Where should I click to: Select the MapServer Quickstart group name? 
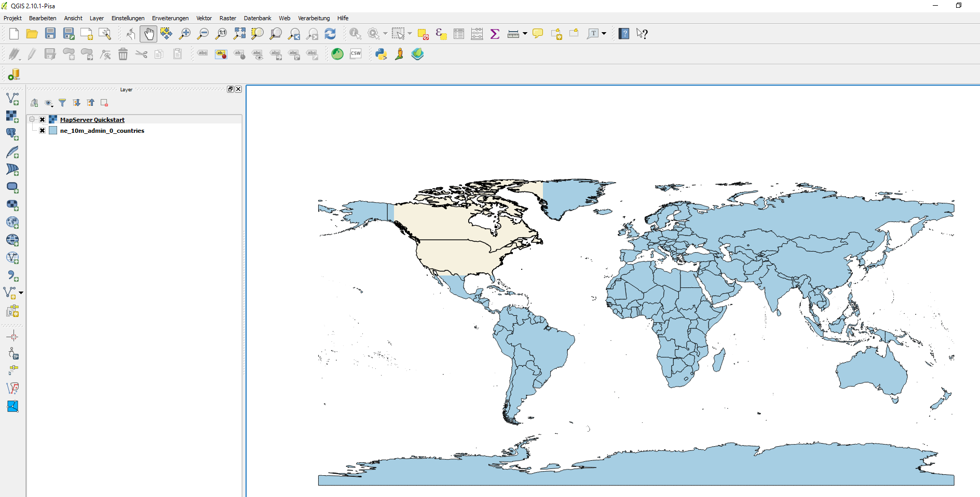click(92, 120)
